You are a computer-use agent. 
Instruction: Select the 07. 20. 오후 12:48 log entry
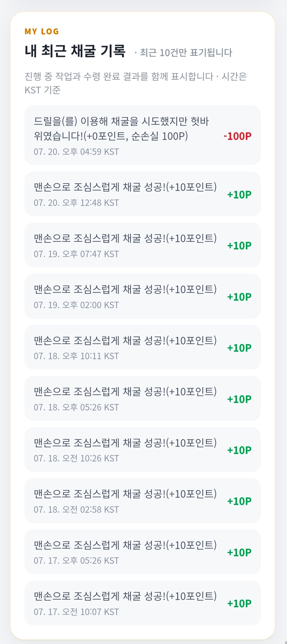(x=142, y=194)
